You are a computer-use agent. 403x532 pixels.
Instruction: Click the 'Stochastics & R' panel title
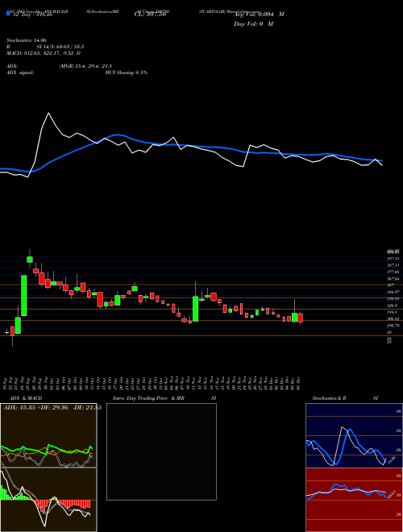pos(330,398)
